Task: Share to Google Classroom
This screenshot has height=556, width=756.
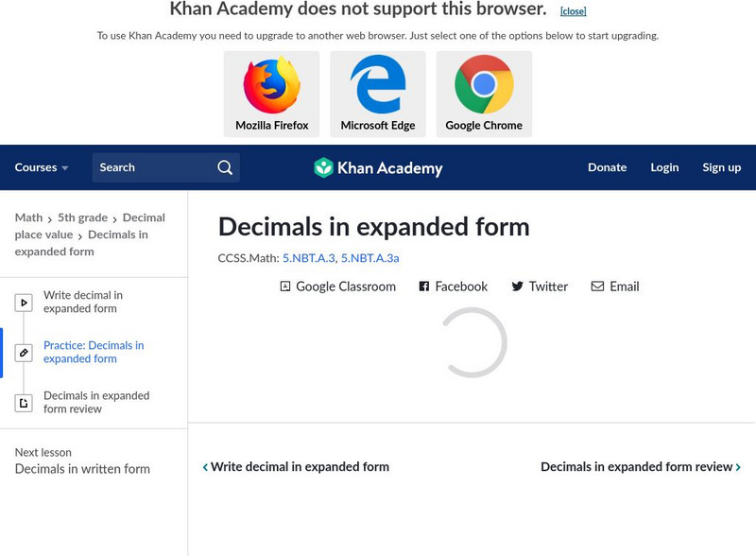Action: (337, 287)
